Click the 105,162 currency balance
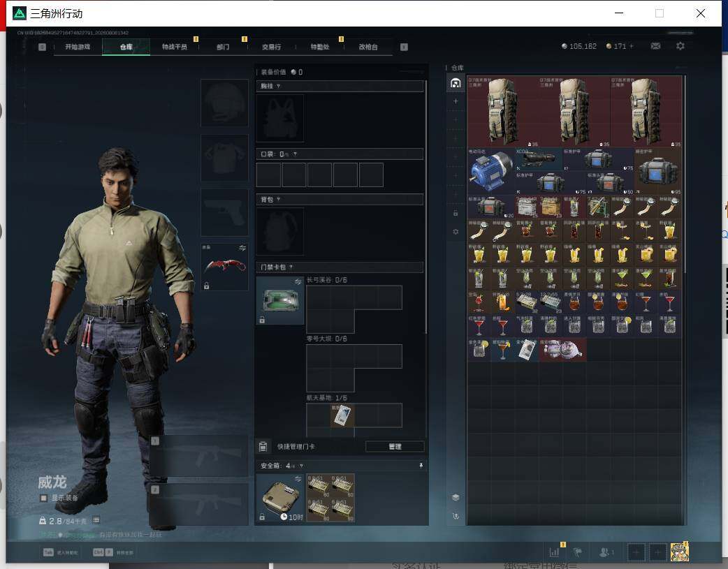Viewport: 728px width, 569px height. 579,46
